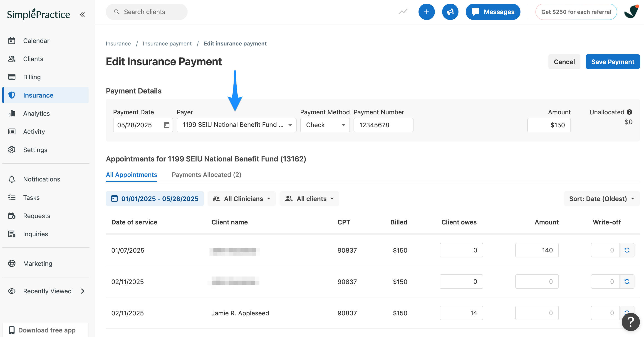Click the CPT column header

pos(344,222)
